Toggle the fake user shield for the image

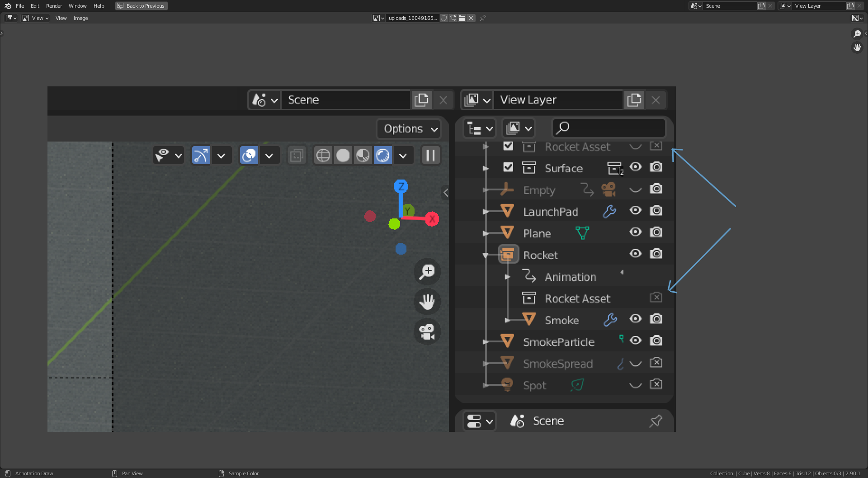(x=444, y=18)
